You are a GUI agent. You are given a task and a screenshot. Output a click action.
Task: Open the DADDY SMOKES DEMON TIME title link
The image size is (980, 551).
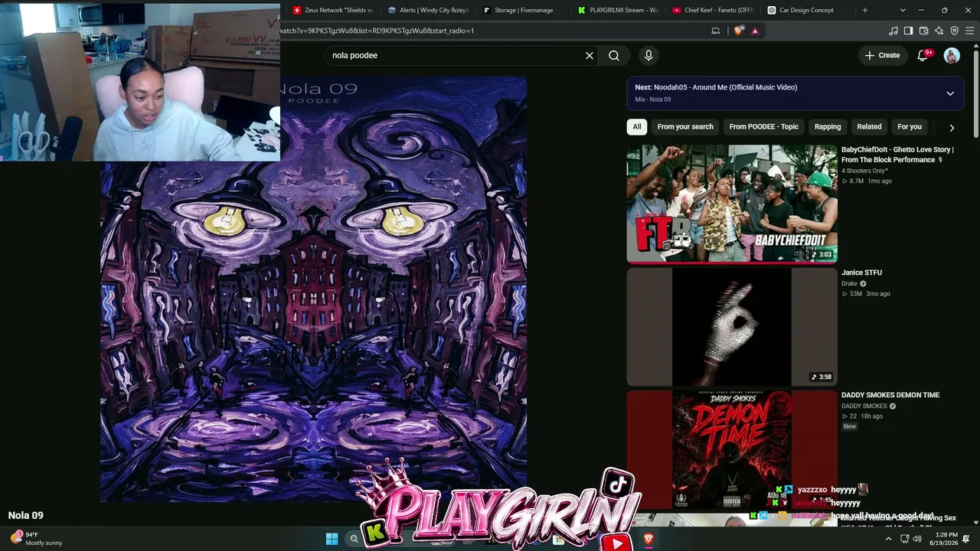pyautogui.click(x=890, y=395)
